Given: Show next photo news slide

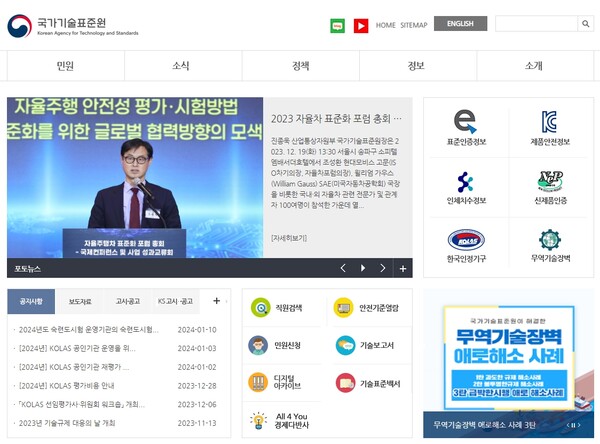Looking at the screenshot, I should pos(383,268).
